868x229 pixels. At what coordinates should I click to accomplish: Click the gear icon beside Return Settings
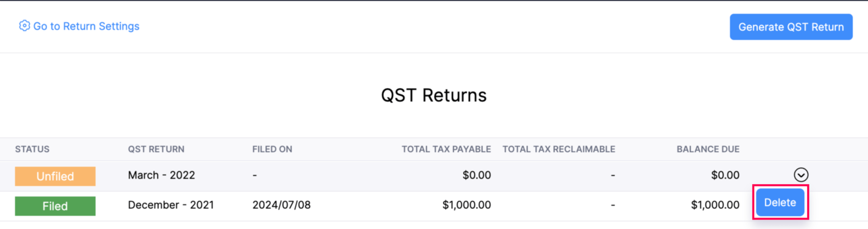(x=24, y=26)
